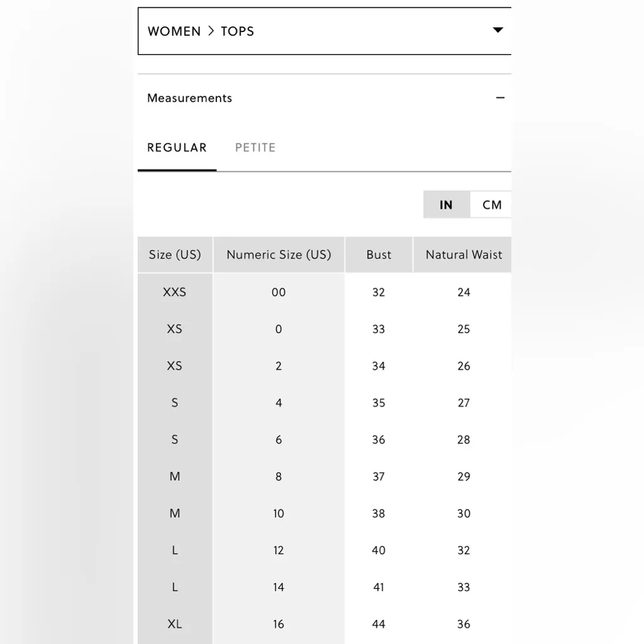Click the Natural Waist column header
This screenshot has width=644, height=644.
tap(464, 255)
